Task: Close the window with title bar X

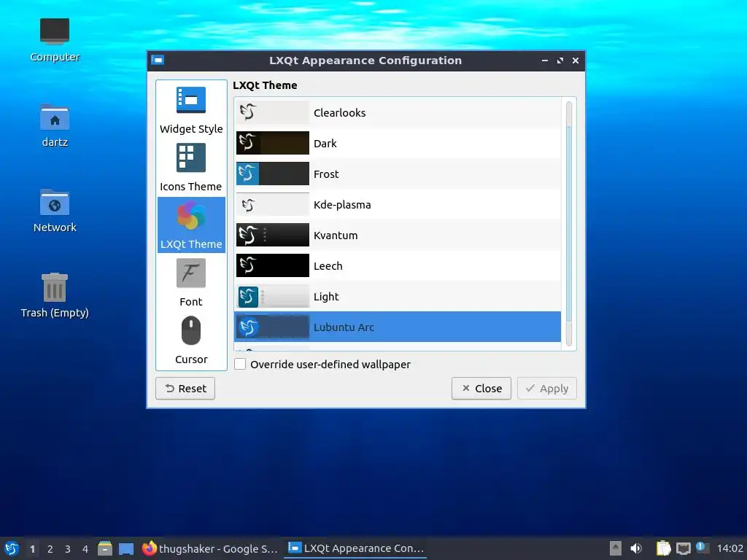Action: (x=576, y=61)
